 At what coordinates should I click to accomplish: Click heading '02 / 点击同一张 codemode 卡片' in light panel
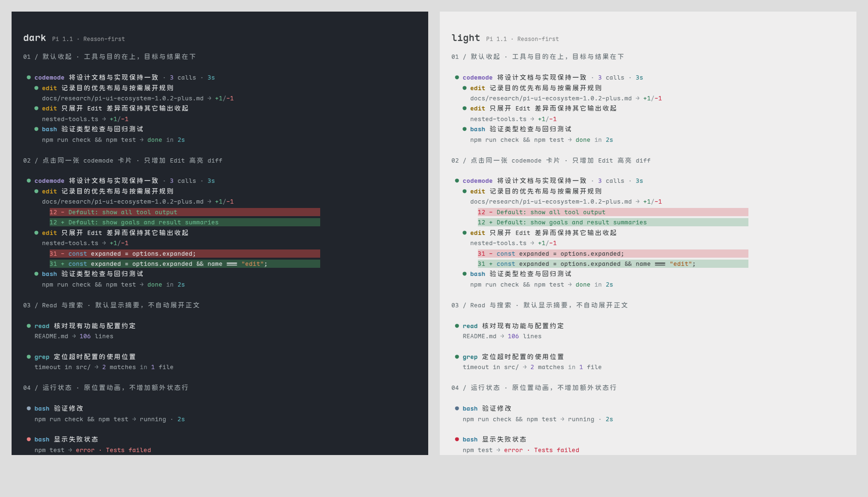pos(551,160)
